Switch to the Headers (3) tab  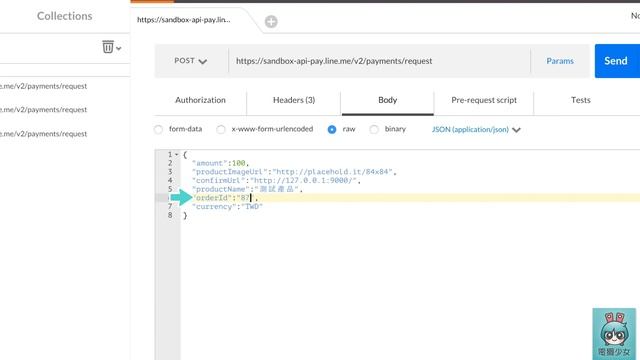pyautogui.click(x=294, y=100)
